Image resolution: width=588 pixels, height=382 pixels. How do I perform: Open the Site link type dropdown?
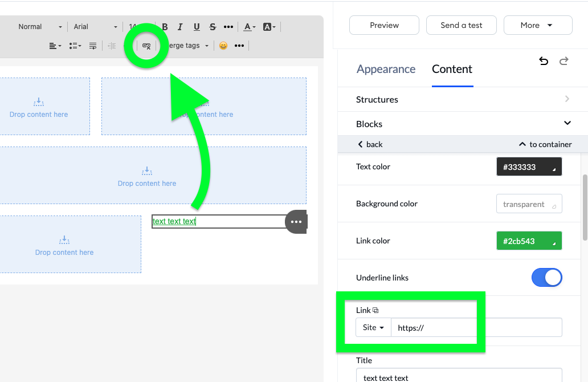[373, 328]
